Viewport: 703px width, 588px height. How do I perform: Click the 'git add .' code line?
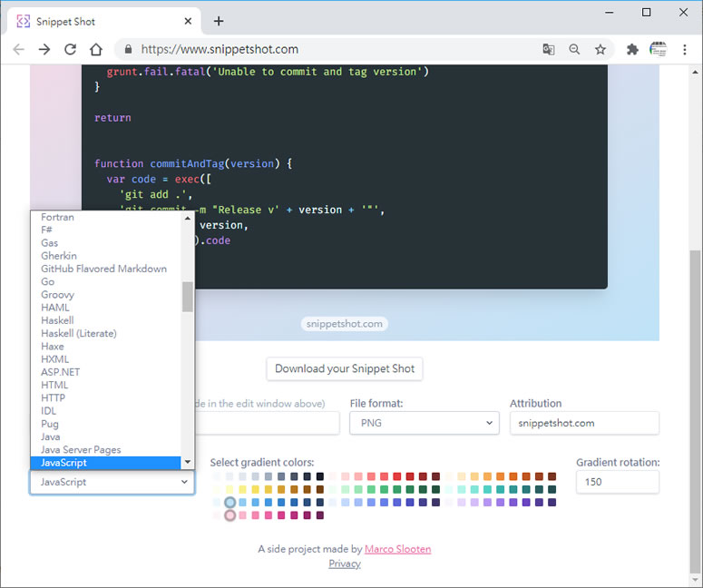pos(156,195)
